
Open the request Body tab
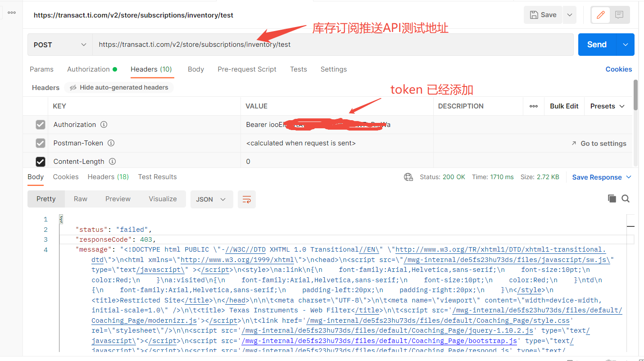coord(196,69)
